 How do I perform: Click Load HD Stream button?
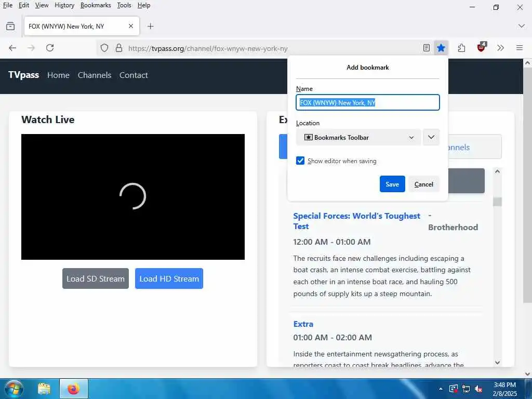[169, 278]
